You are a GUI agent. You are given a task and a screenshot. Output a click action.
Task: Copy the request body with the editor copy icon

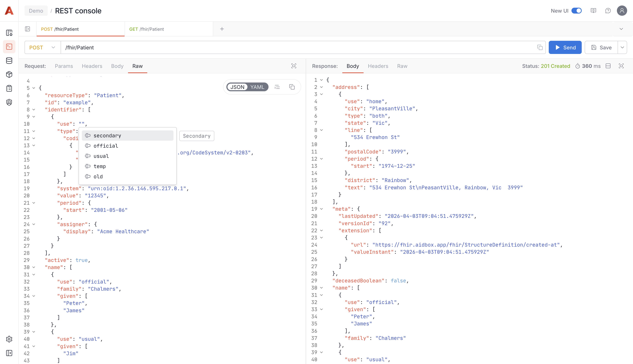pos(292,87)
